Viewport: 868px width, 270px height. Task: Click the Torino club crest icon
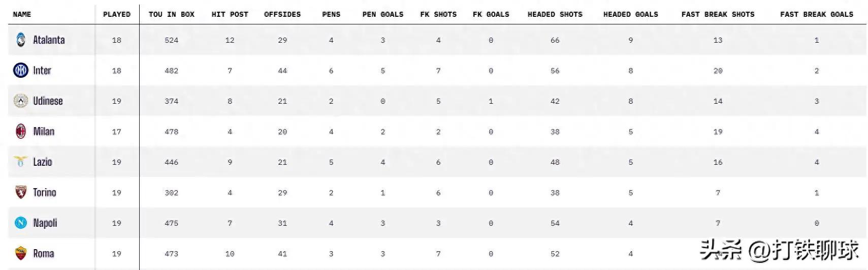tap(21, 192)
